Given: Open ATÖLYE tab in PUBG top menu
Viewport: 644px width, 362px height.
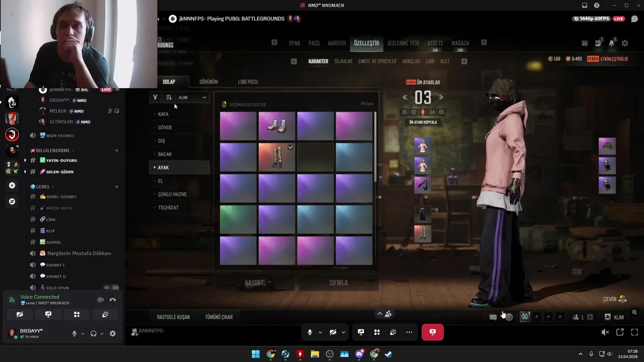Looking at the screenshot, I should tap(435, 43).
